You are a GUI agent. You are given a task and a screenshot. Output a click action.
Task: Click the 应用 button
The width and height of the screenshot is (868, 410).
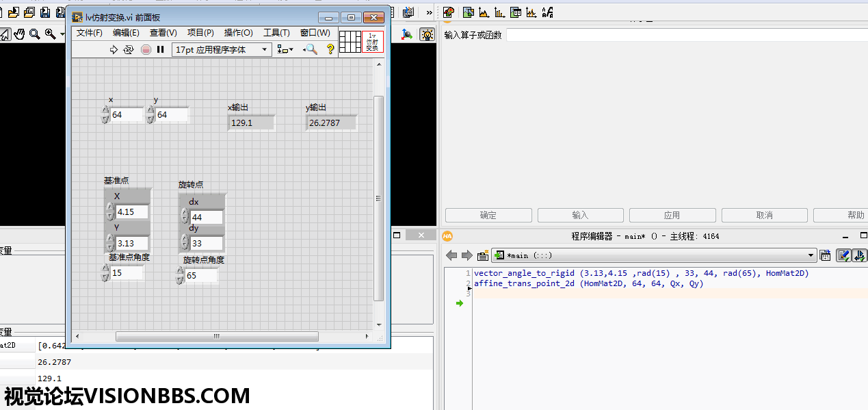click(x=672, y=215)
